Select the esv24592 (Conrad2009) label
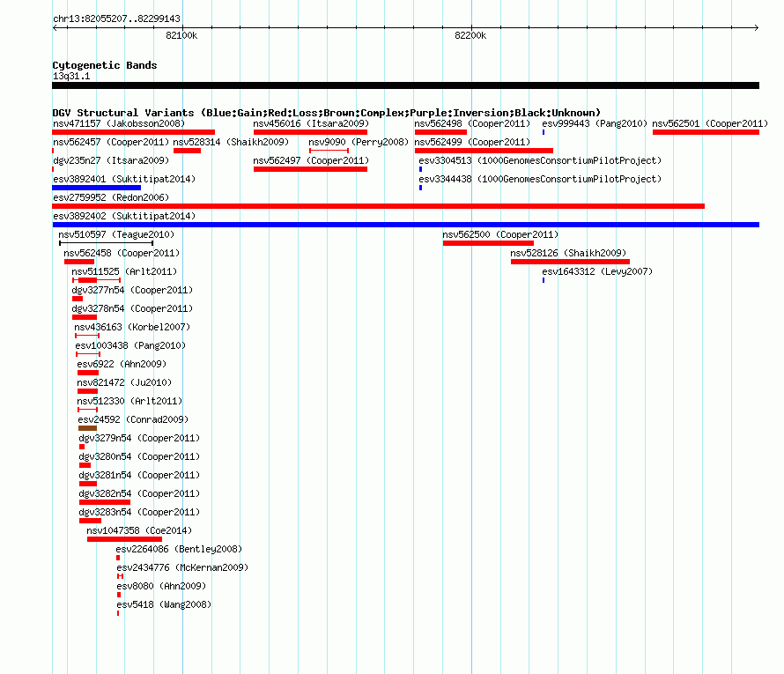 pos(133,419)
